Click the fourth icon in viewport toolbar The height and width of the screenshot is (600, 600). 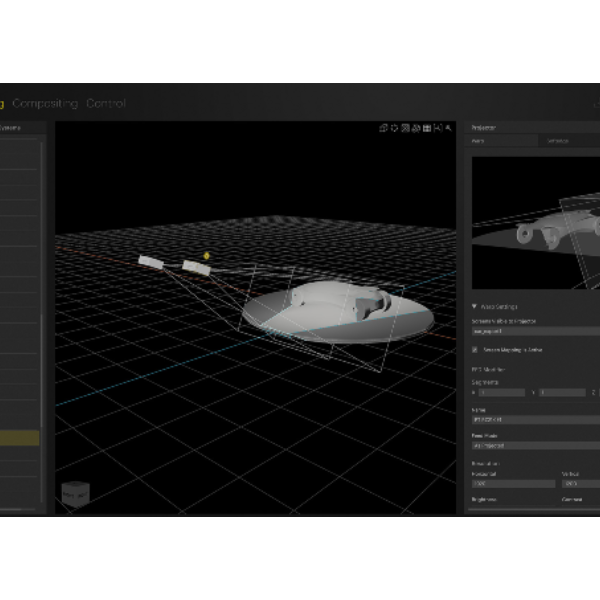coord(416,128)
